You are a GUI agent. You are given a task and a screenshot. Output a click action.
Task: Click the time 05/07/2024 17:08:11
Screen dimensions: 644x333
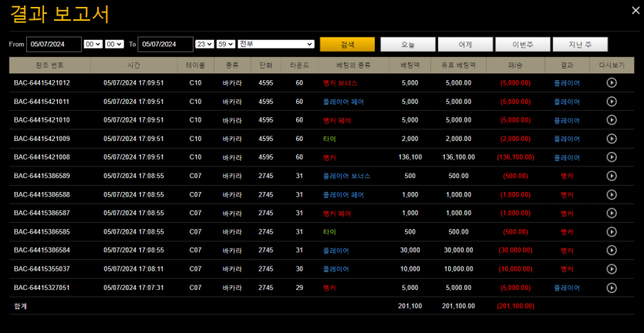click(134, 269)
